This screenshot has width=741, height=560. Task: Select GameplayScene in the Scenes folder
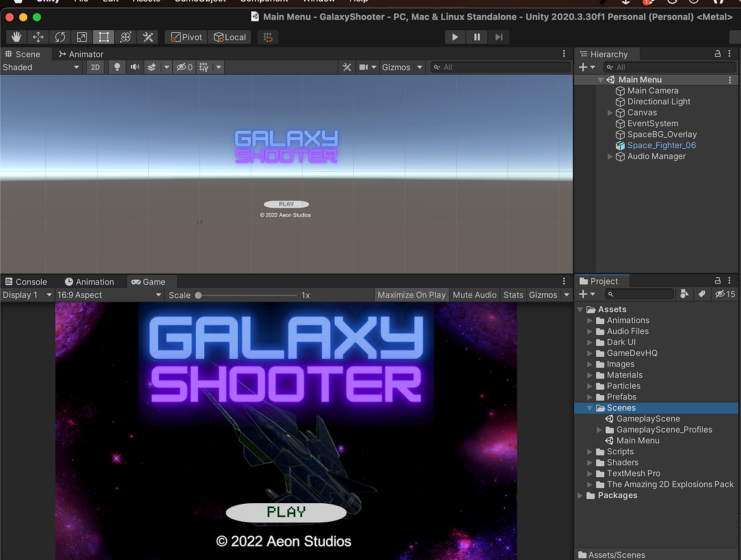(648, 419)
